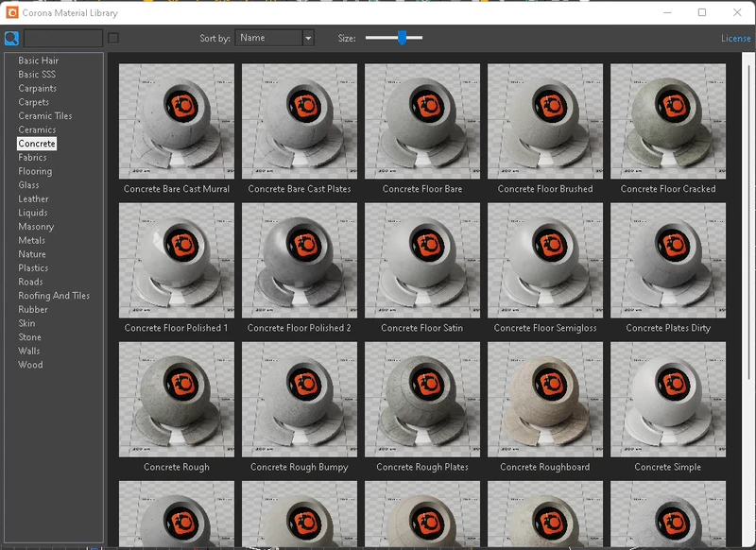Open the Flooring category

(35, 171)
